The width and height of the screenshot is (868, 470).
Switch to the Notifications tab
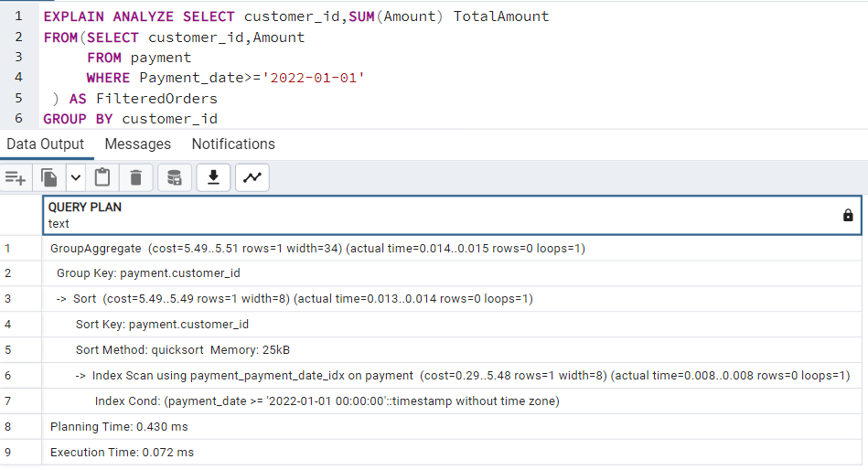[233, 144]
